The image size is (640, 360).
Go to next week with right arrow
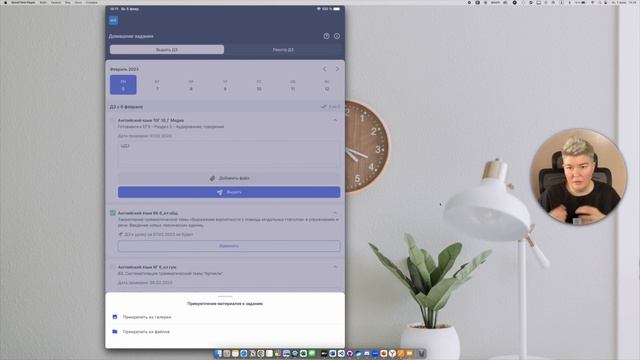click(x=337, y=69)
